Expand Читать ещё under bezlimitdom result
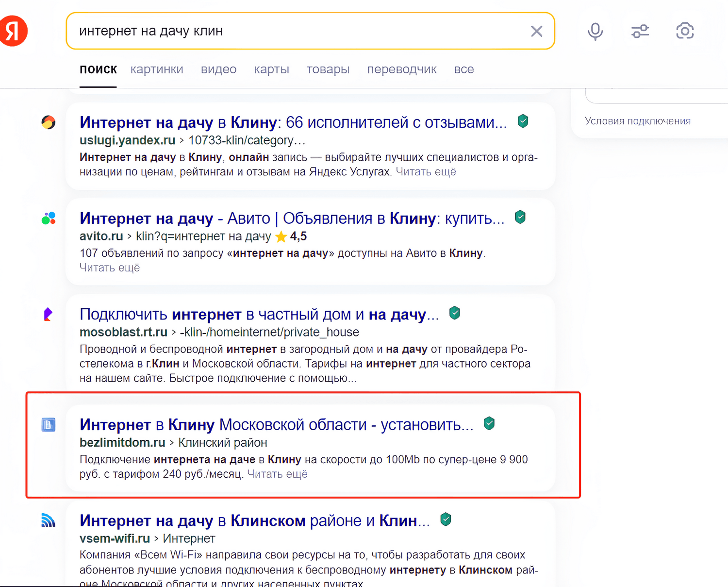Image resolution: width=728 pixels, height=587 pixels. coord(277,474)
